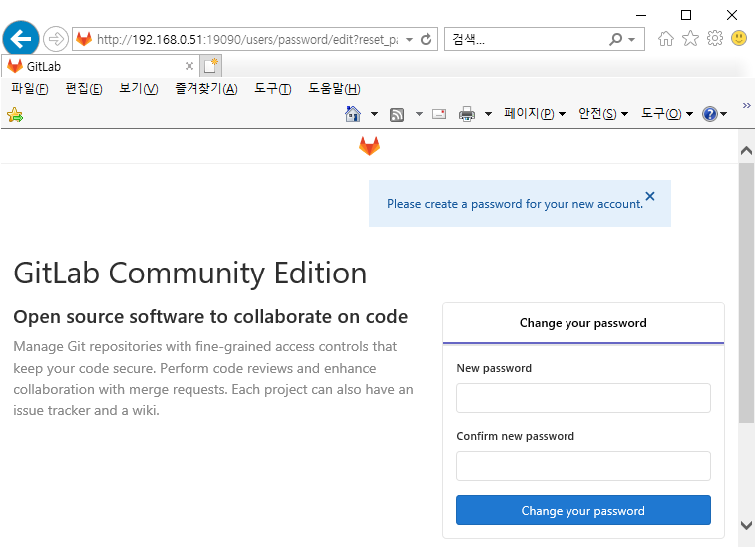Click the read mail icon
The height and width of the screenshot is (548, 756).
(439, 114)
